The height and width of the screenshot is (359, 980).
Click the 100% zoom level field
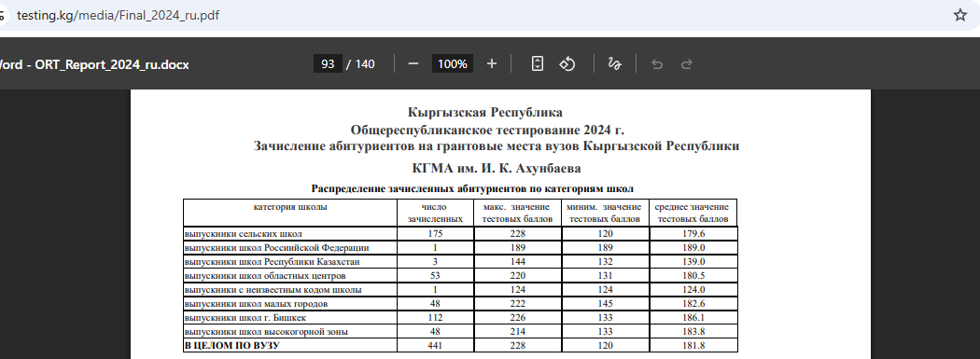point(453,63)
